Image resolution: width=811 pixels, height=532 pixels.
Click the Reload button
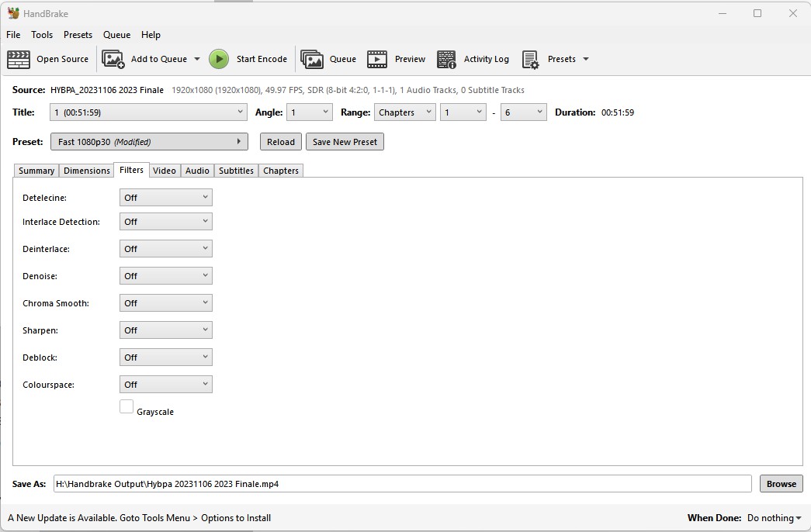(281, 142)
